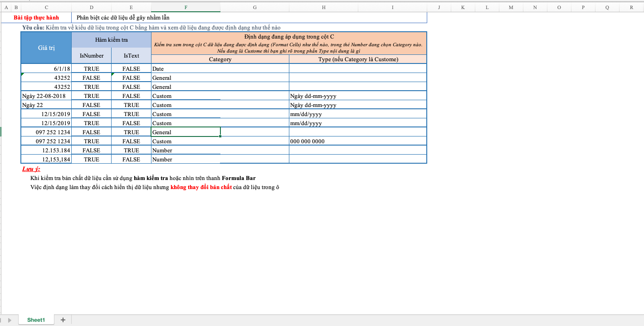Click the IsText header cell
644x326 pixels.
point(132,56)
